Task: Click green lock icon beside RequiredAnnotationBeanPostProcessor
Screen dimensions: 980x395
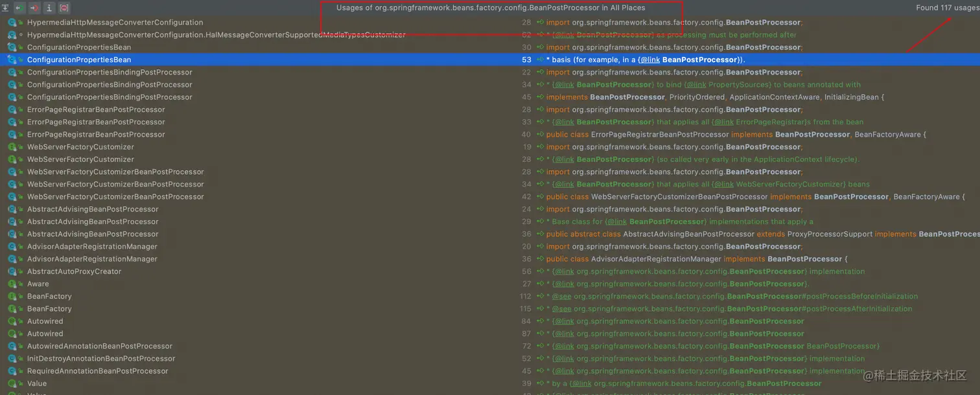Action: click(x=21, y=371)
